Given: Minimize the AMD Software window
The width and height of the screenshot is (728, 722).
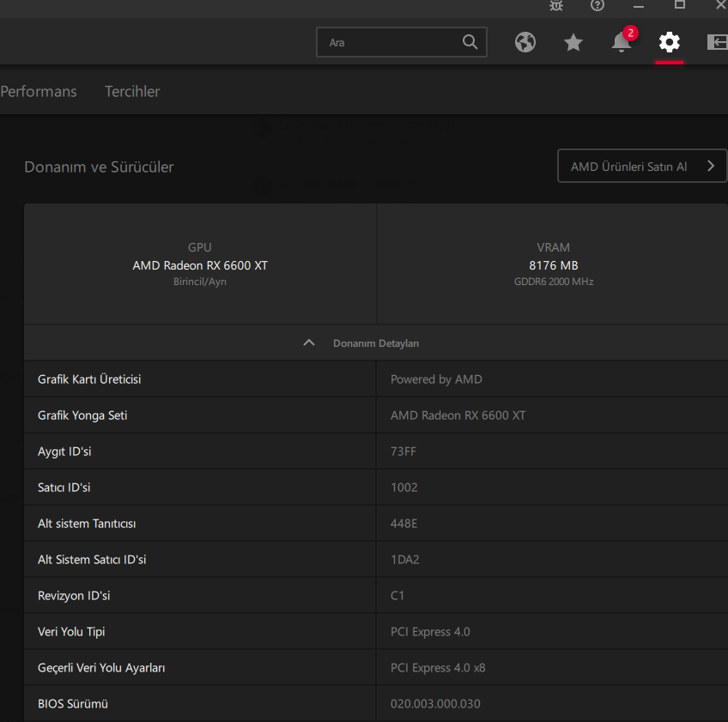Looking at the screenshot, I should click(x=639, y=5).
